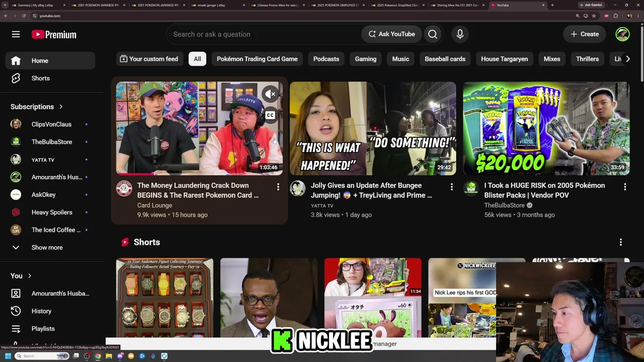Open TheBulbaStore subscription avatar in sidebar
644x362 pixels.
[x=16, y=142]
